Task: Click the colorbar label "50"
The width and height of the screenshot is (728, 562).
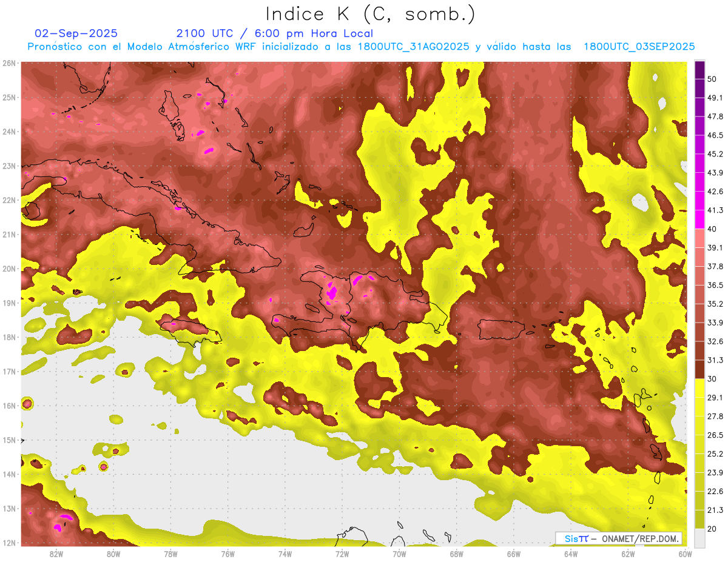Action: click(x=712, y=79)
